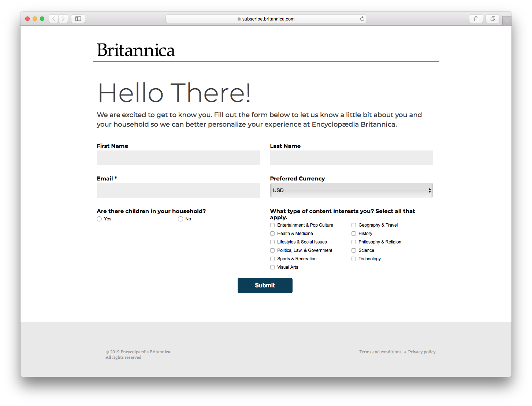Enable the History content interest
The image size is (532, 406).
(354, 234)
